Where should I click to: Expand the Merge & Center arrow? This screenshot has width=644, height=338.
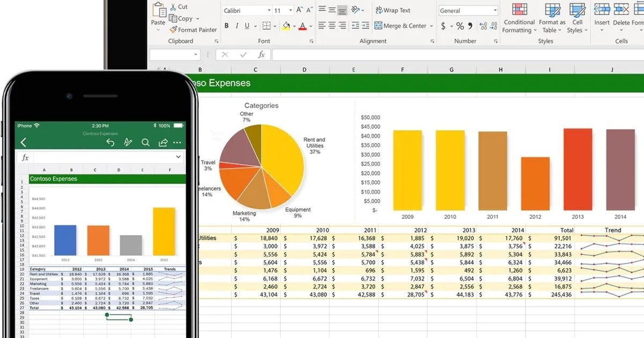coord(431,26)
